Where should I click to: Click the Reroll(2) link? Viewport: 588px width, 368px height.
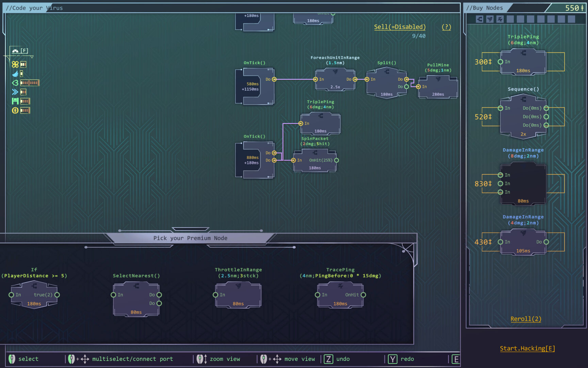[x=525, y=319]
